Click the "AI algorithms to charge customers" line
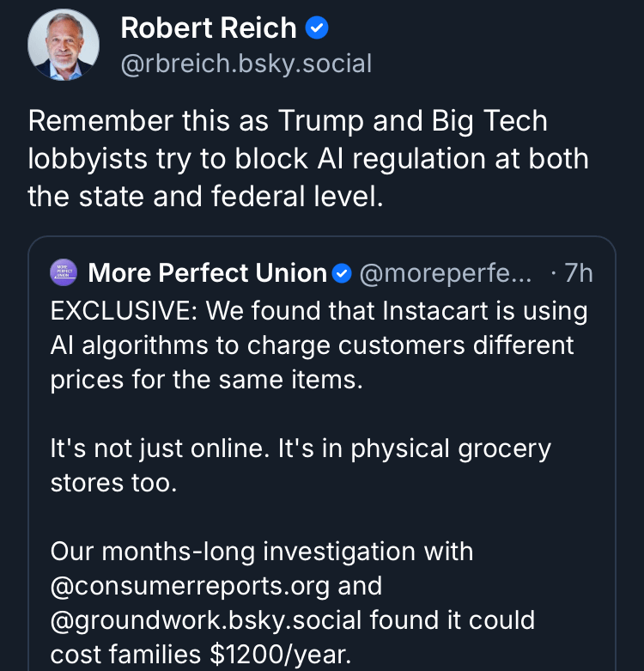 [313, 345]
